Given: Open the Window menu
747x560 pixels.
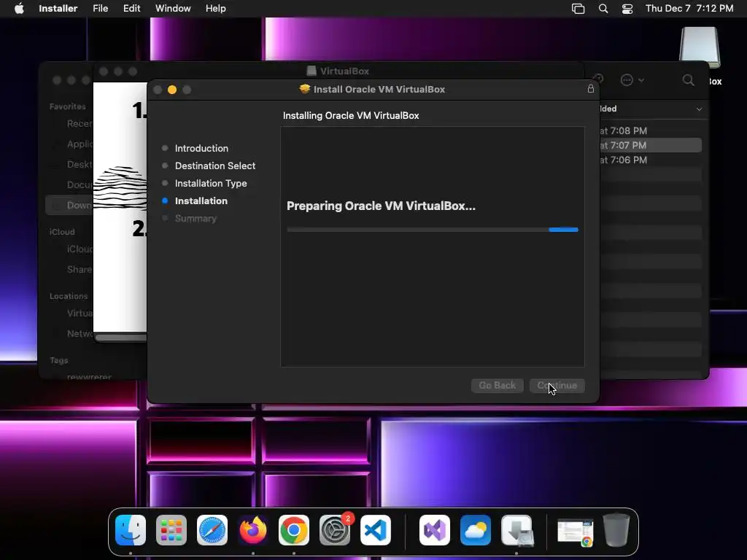Looking at the screenshot, I should click(x=173, y=9).
